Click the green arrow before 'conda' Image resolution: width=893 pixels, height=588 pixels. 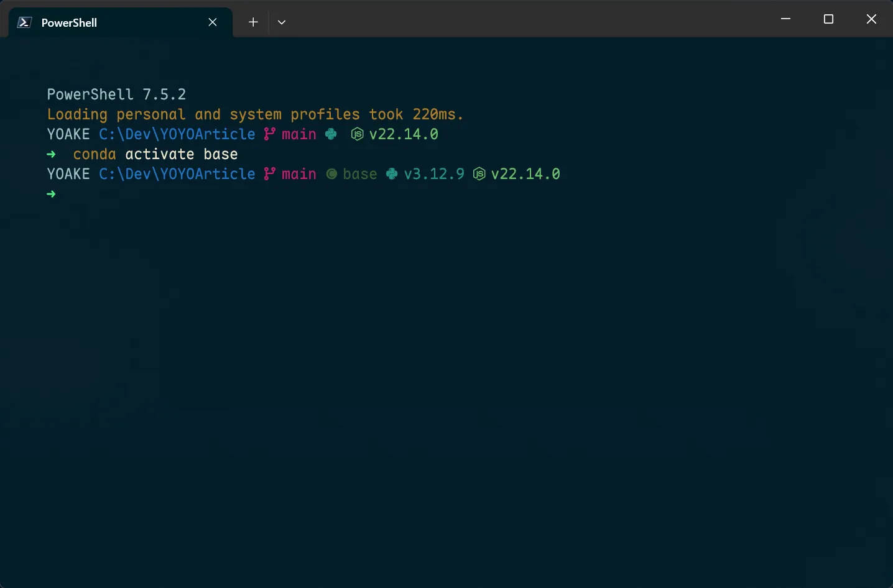(51, 154)
